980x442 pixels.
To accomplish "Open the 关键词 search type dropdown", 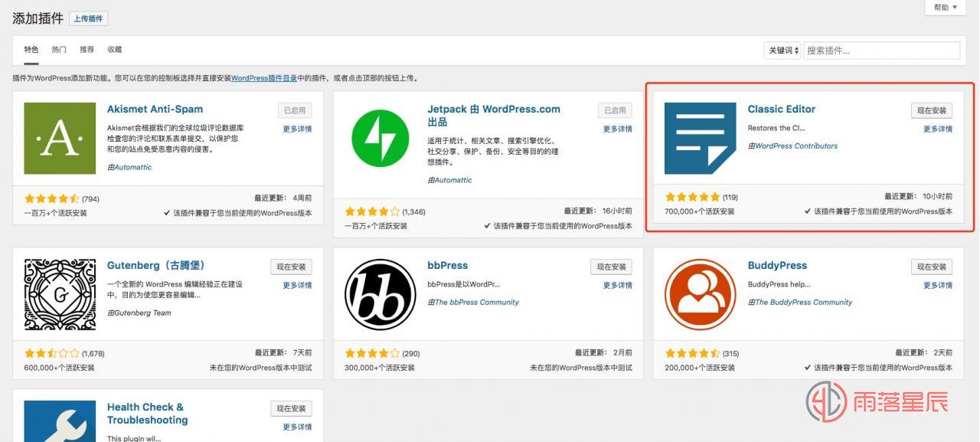I will click(781, 50).
